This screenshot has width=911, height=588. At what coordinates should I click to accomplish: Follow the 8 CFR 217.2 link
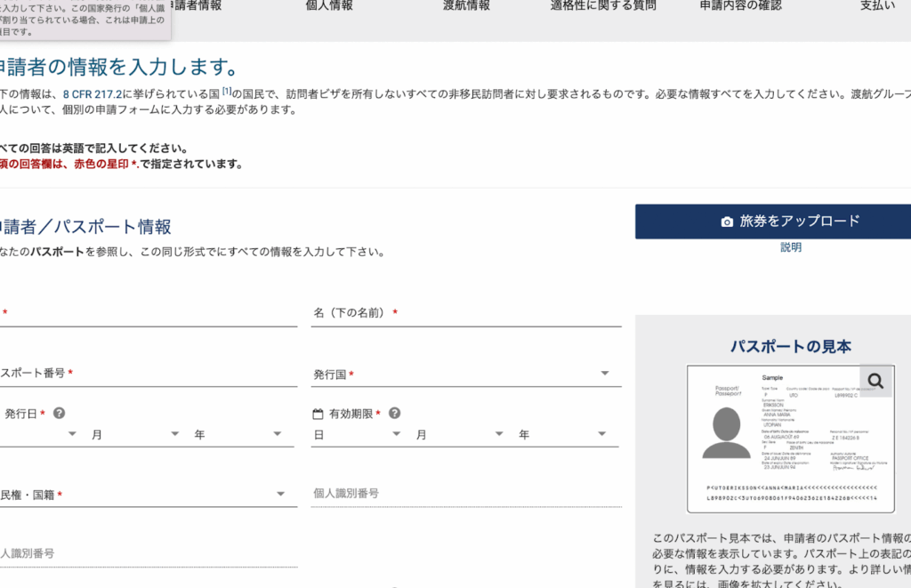pyautogui.click(x=100, y=93)
